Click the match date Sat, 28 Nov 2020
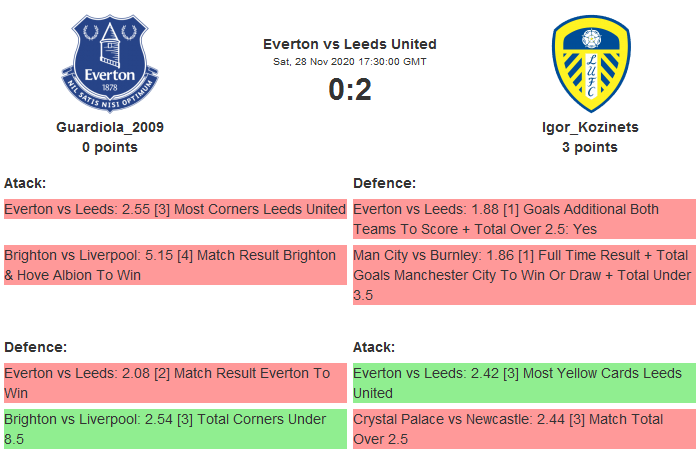The image size is (700, 460). [x=350, y=62]
